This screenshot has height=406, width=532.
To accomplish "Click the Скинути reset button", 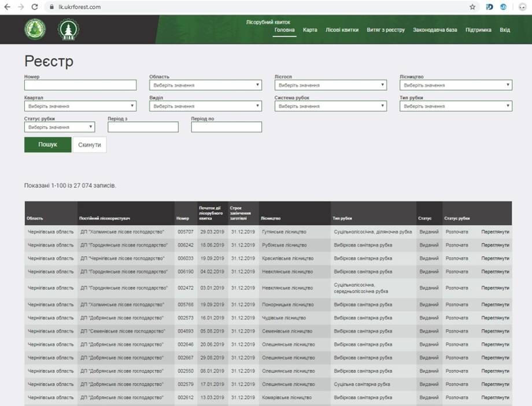I will 90,145.
